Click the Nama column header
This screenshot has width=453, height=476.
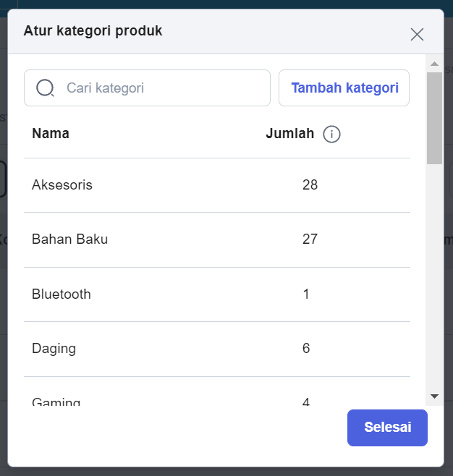51,134
